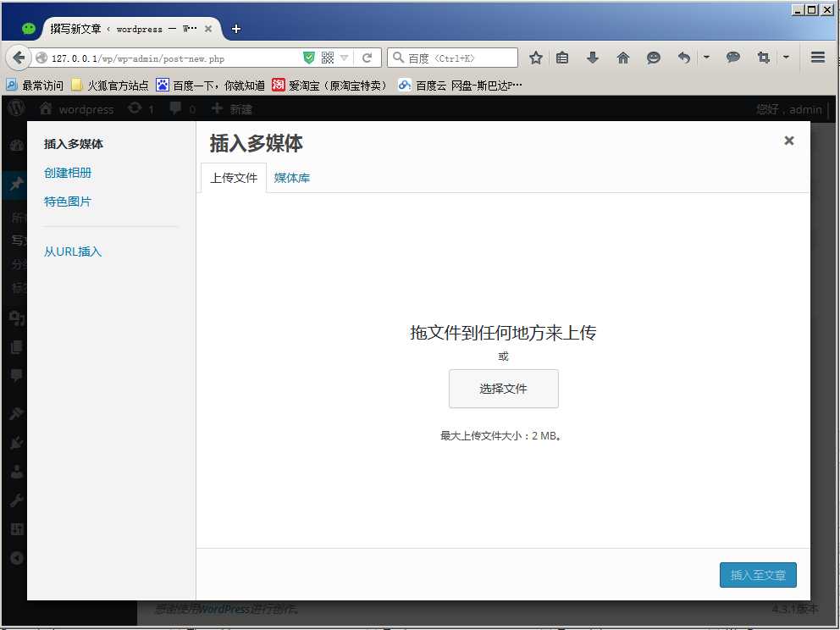Click the speech bubble comment toolbar icon
The image size is (840, 630).
tap(732, 58)
